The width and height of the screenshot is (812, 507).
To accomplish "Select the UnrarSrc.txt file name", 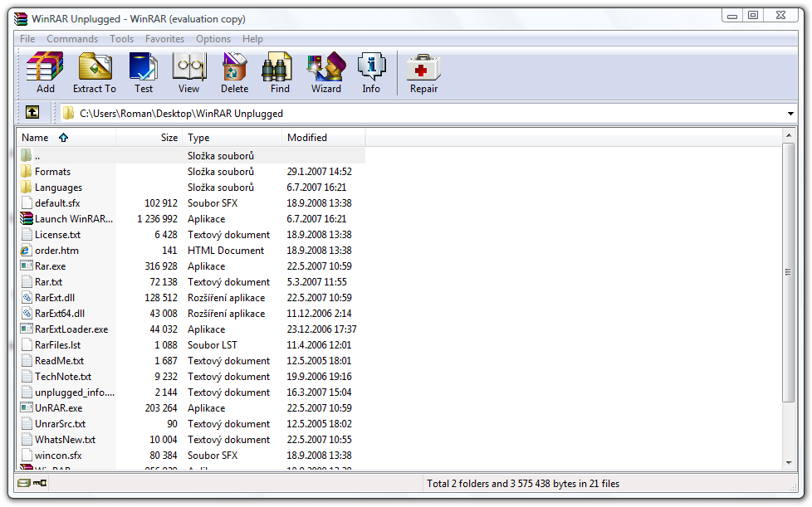I will 60,424.
